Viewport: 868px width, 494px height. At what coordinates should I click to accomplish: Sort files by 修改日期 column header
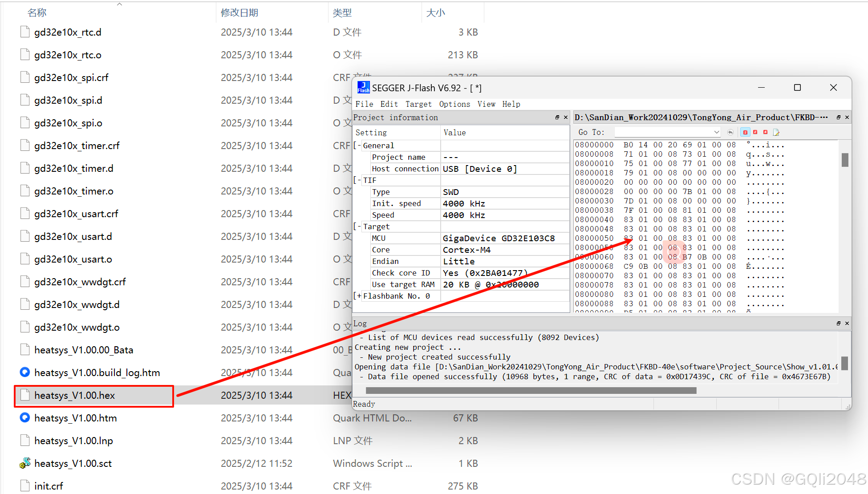239,13
